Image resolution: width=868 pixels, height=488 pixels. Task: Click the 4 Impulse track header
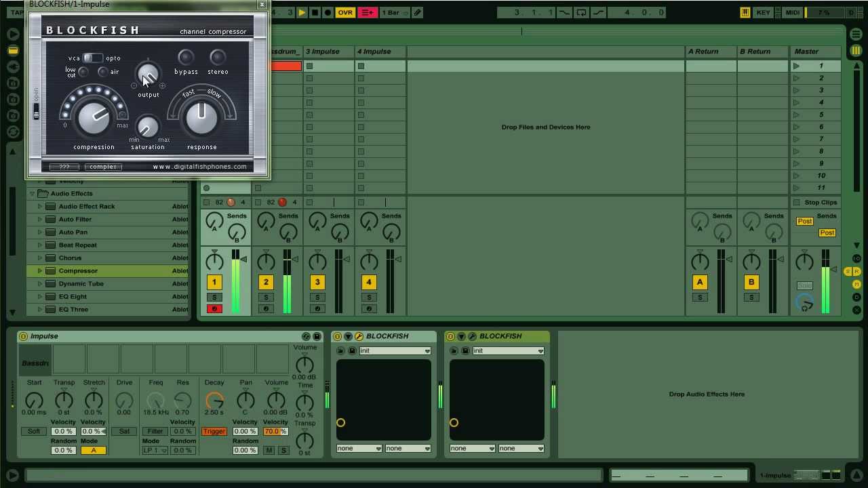tap(380, 52)
